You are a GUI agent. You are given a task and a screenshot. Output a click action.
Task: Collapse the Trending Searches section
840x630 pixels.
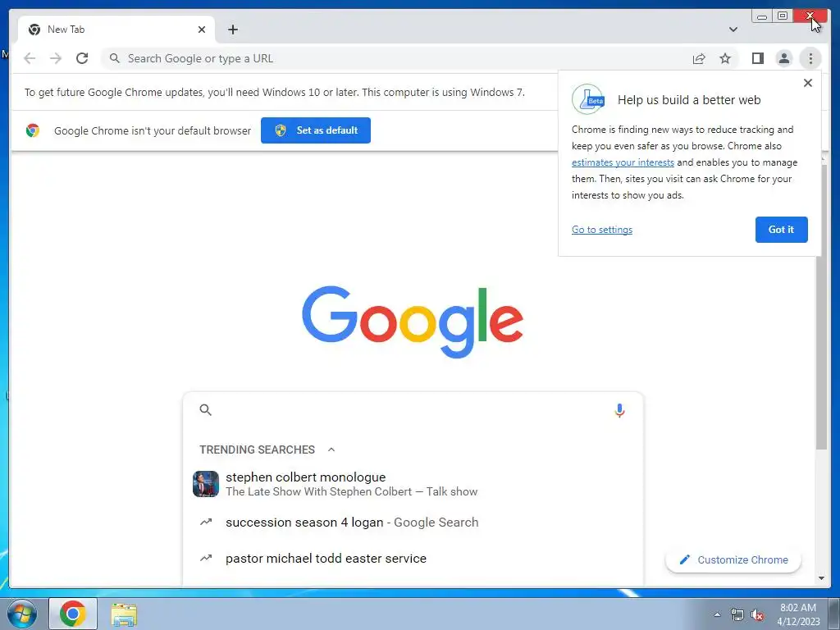pyautogui.click(x=331, y=450)
